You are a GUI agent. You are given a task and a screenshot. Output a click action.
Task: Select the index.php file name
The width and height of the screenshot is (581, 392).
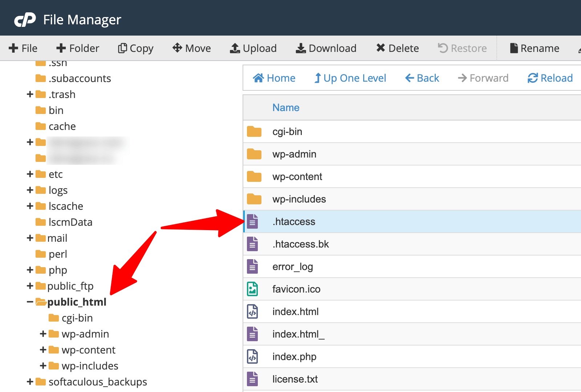click(294, 357)
